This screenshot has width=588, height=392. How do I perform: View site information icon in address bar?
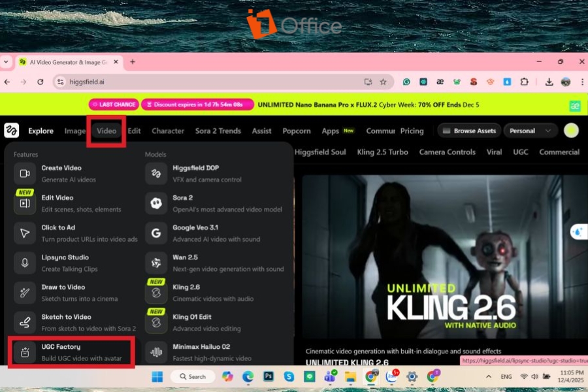[x=60, y=82]
